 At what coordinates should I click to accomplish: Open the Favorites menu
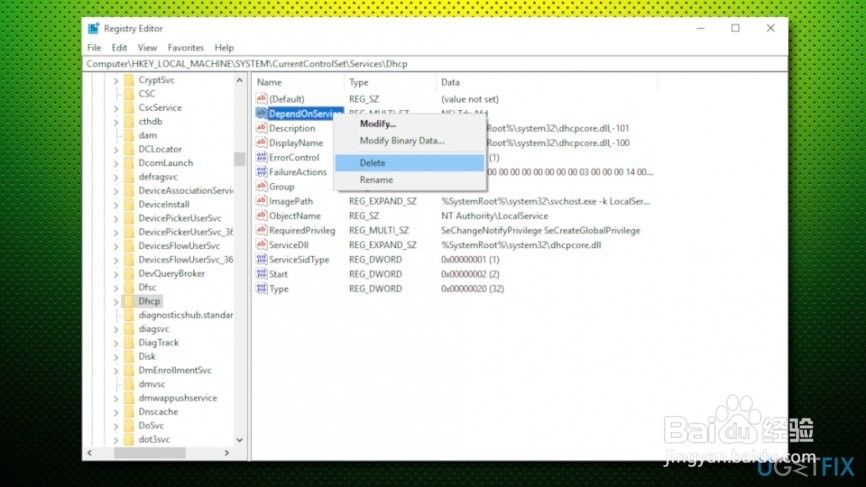click(x=186, y=47)
